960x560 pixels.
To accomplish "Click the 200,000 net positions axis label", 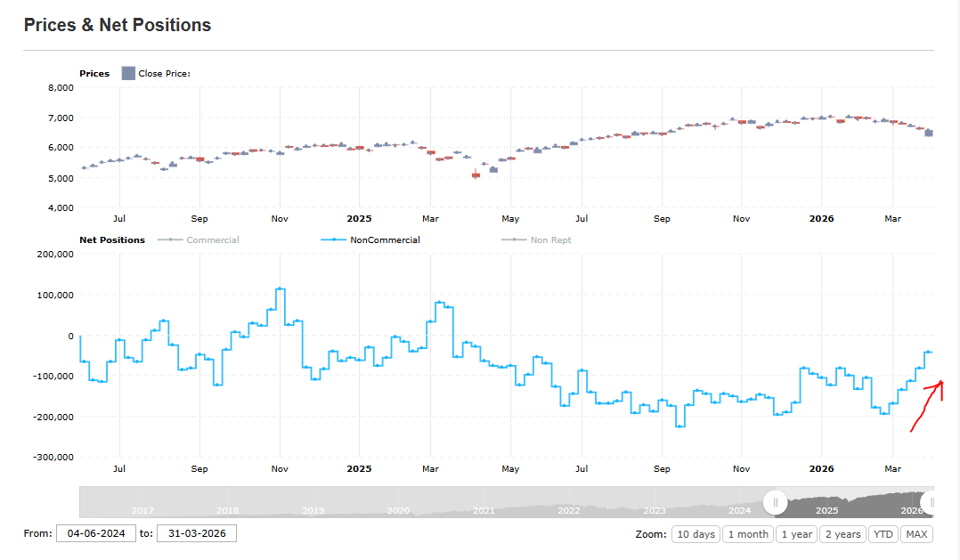I will [55, 254].
